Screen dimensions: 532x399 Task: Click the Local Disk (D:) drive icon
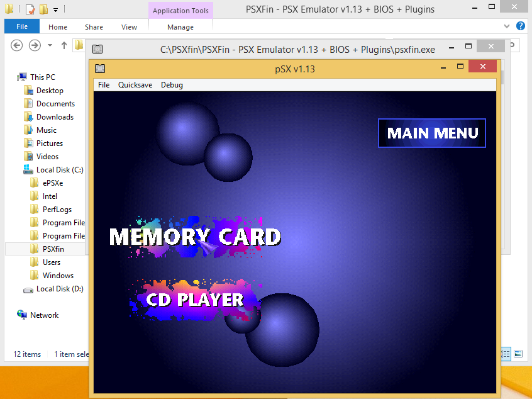(x=28, y=290)
